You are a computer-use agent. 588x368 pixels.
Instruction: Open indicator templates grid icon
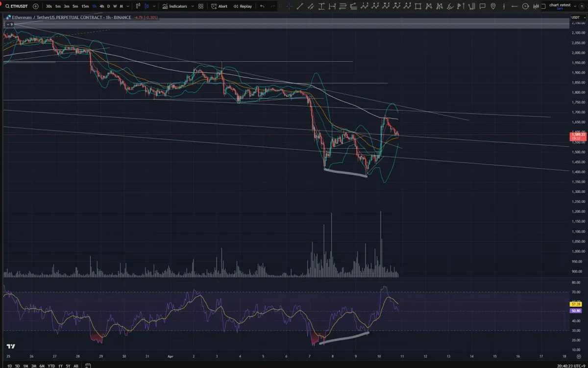click(201, 6)
